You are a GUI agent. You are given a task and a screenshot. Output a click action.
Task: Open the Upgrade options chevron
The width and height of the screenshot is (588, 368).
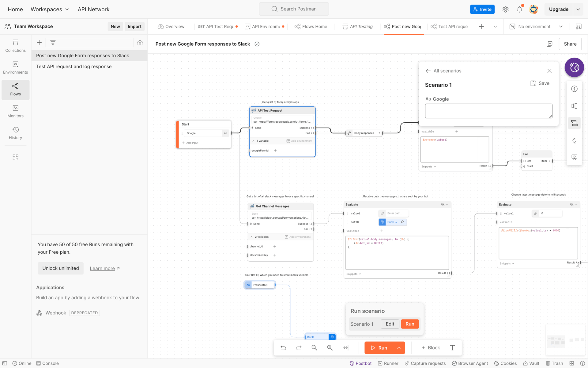578,9
